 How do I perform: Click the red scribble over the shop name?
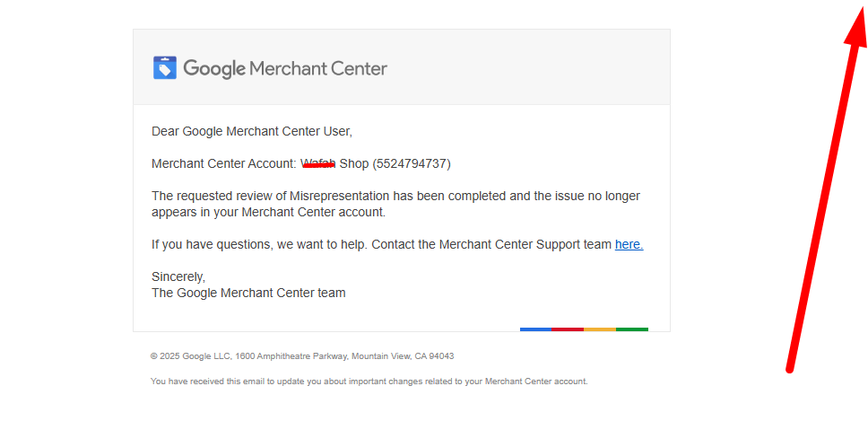point(318,164)
